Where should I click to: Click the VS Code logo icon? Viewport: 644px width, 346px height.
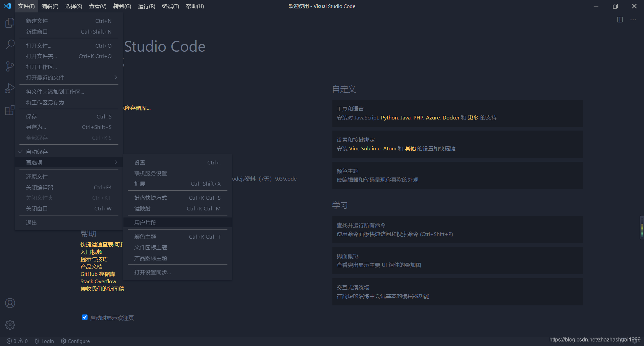[7, 6]
